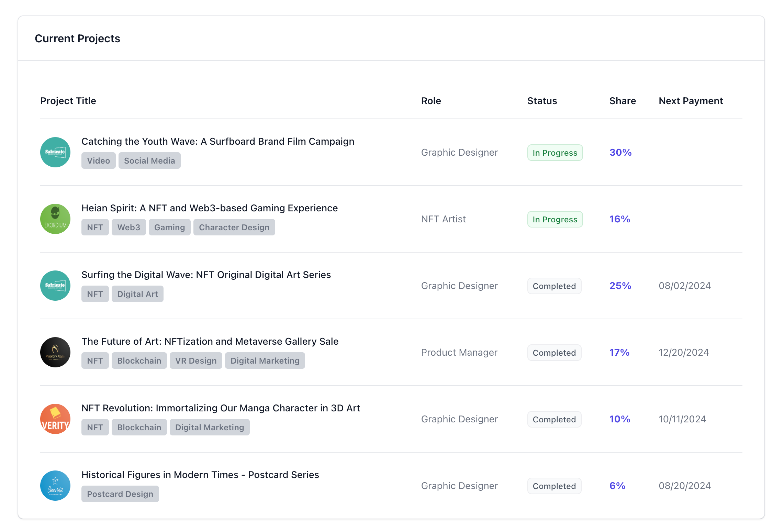Click In Progress badge for Heian Spirit
This screenshot has width=784, height=532.
555,219
